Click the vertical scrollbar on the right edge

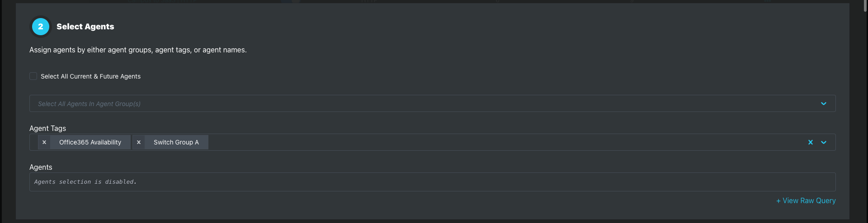pos(865,7)
